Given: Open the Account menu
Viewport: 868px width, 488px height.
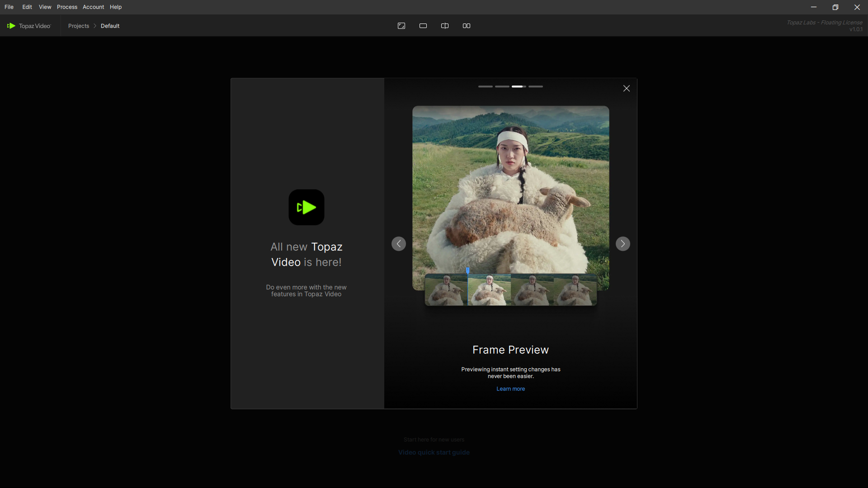Looking at the screenshot, I should click(x=93, y=7).
